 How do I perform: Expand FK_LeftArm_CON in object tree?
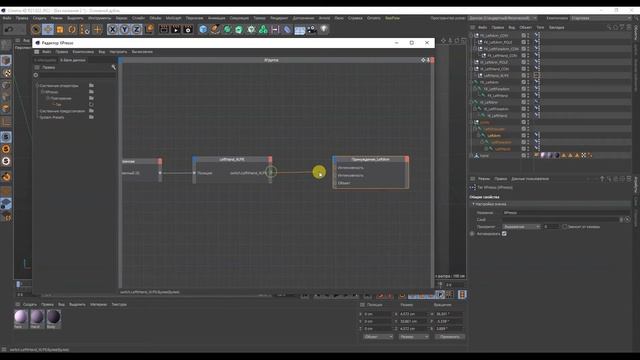click(x=471, y=36)
